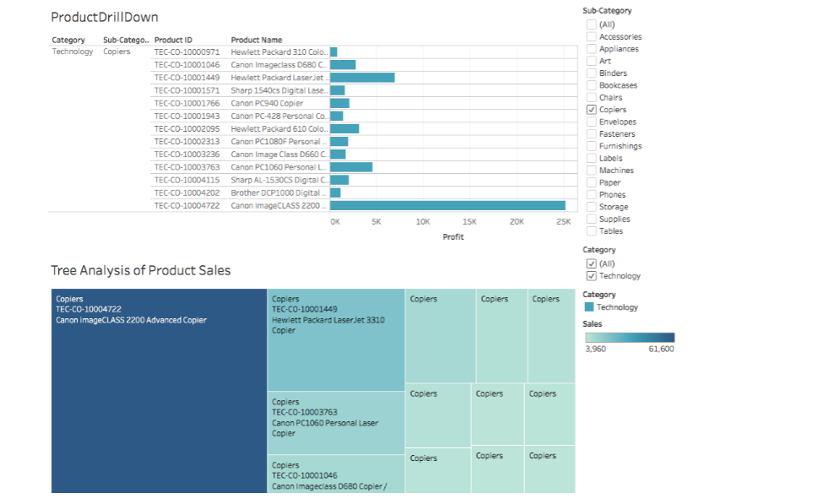This screenshot has width=829, height=504.
Task: Tick the Envelopes checkbox
Action: [x=591, y=122]
